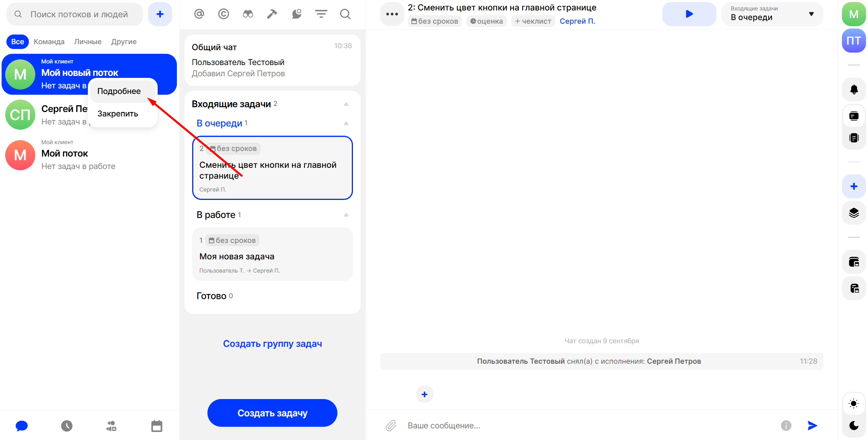Click 'Создать группу задач' link

272,344
